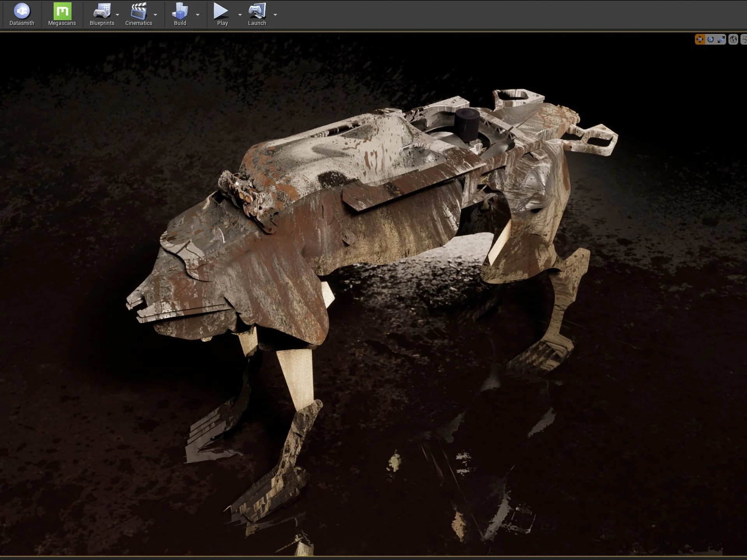
Task: Select the translate (move) gizmo mode
Action: pyautogui.click(x=700, y=40)
